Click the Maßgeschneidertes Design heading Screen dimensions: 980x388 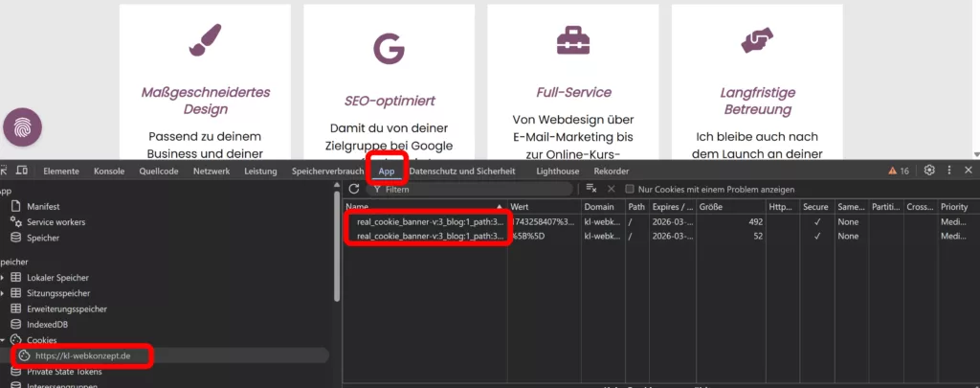coord(206,101)
